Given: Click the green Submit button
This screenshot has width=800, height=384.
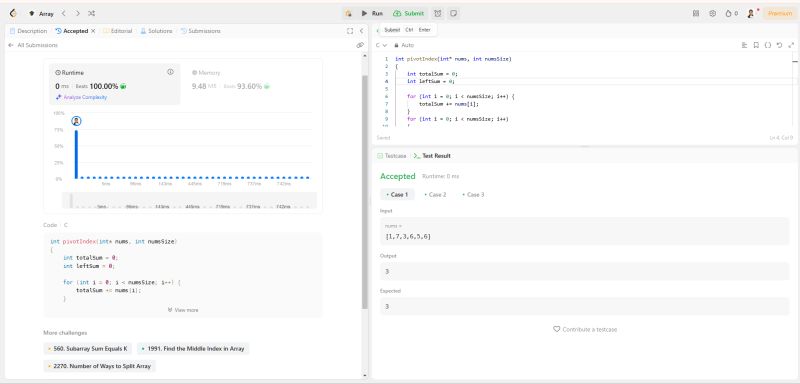Looking at the screenshot, I should click(x=409, y=14).
